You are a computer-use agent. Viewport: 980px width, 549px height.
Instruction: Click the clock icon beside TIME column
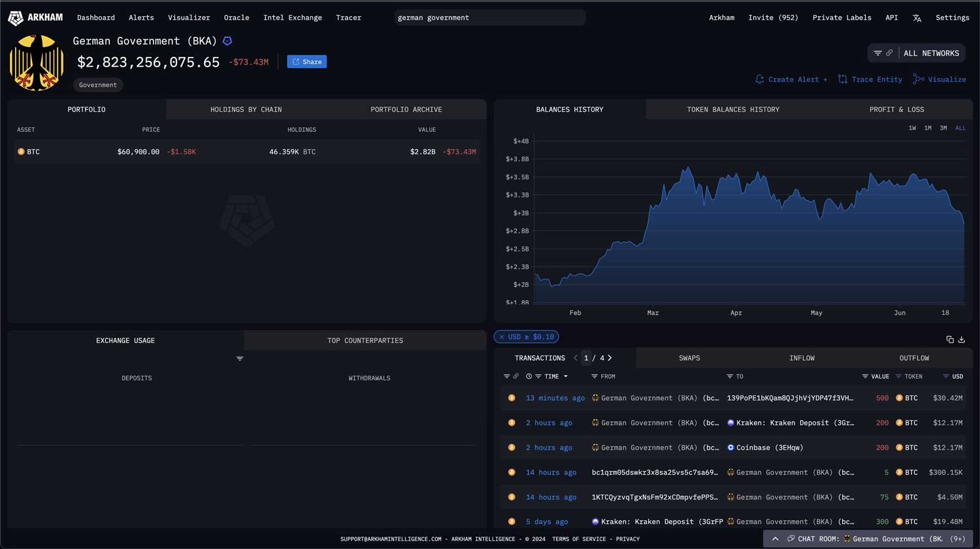click(529, 376)
